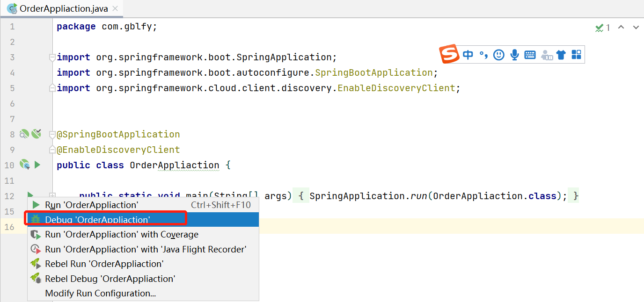This screenshot has height=302, width=644.
Task: Open Sogou skin shirt icon
Action: [561, 55]
